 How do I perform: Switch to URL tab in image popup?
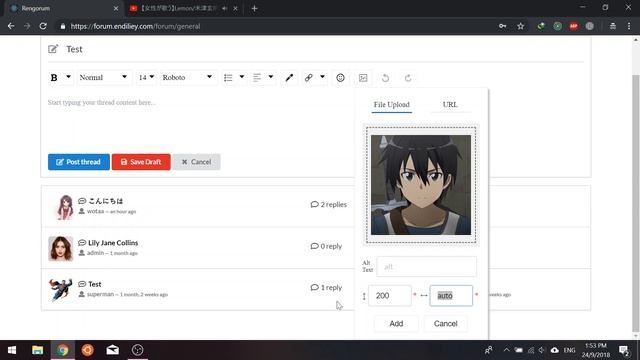click(450, 104)
